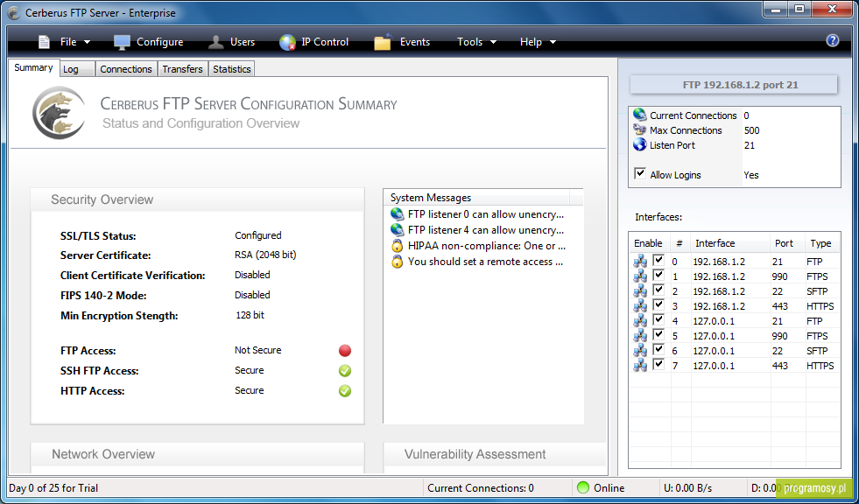
Task: Open the File menu document icon
Action: coord(45,42)
